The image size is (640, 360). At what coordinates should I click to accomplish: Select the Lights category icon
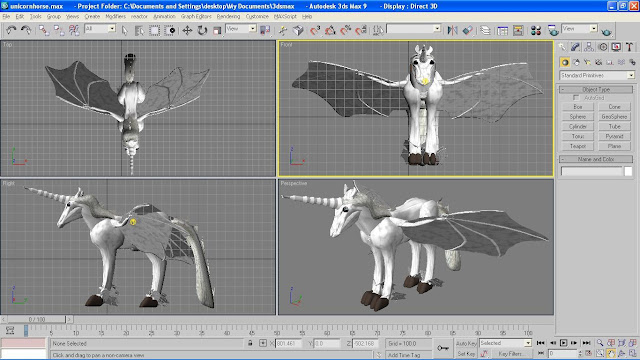pyautogui.click(x=587, y=62)
